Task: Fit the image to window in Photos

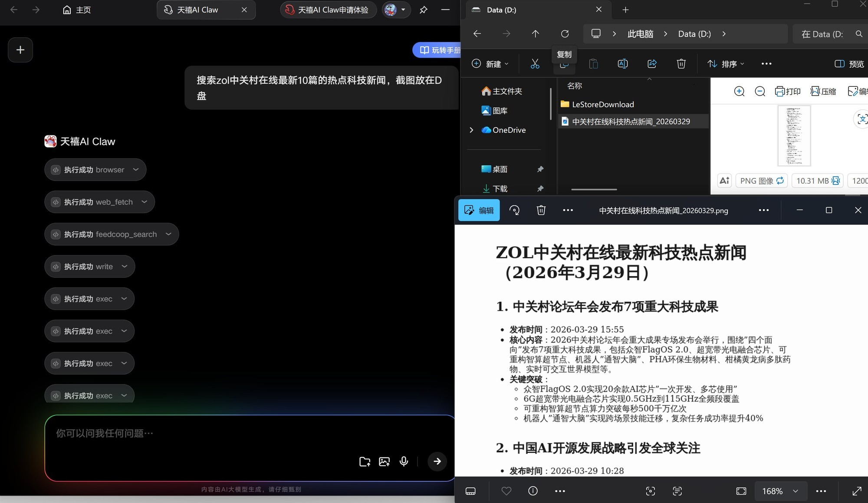Action: pyautogui.click(x=741, y=491)
